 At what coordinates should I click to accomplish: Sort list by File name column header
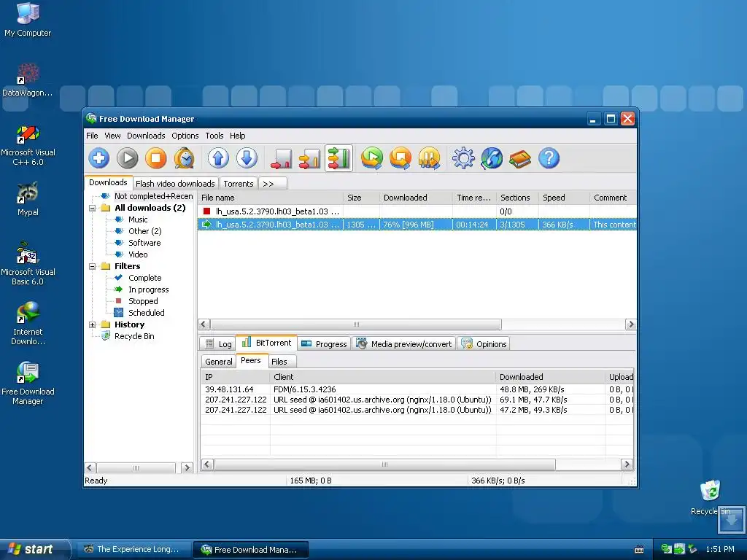click(x=270, y=198)
